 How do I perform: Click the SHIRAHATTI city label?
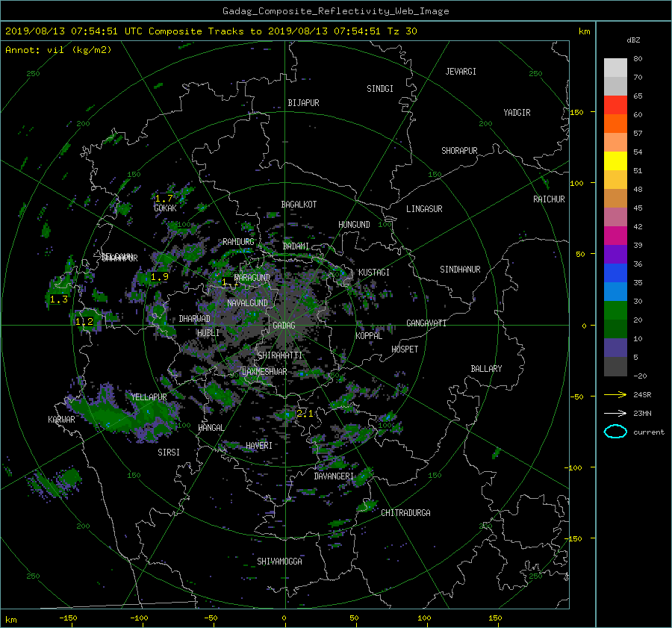280,355
